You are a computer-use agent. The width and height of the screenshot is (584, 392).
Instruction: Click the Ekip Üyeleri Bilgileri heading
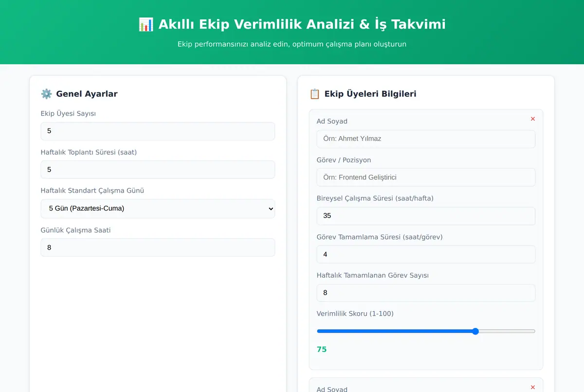coord(370,94)
